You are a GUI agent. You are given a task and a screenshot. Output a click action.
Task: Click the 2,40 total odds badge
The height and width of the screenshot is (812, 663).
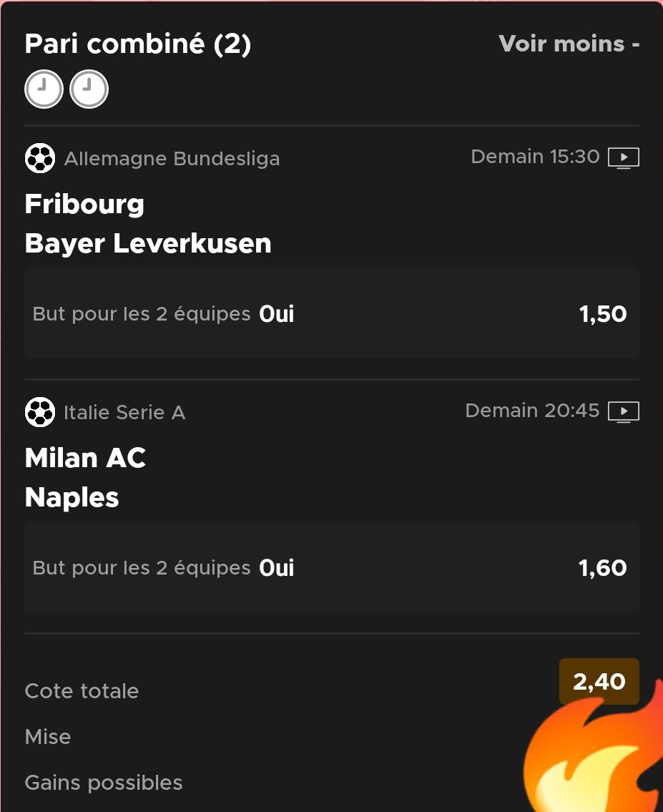[599, 681]
